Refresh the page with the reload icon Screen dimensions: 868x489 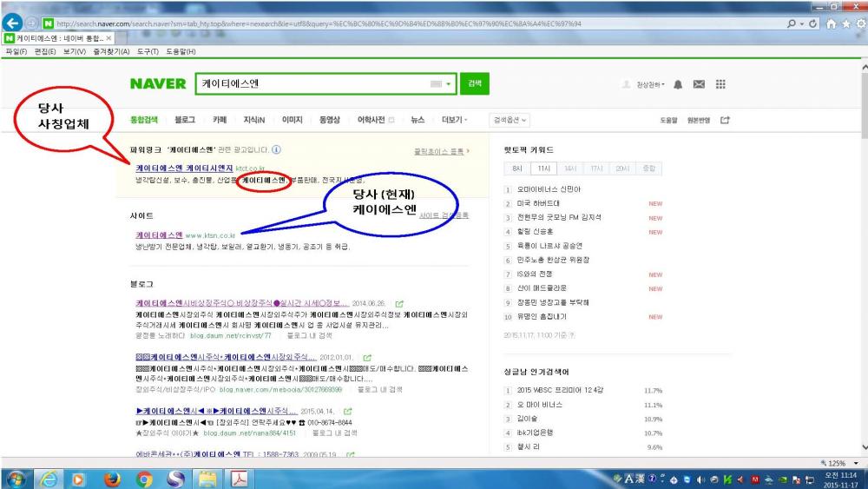[812, 23]
